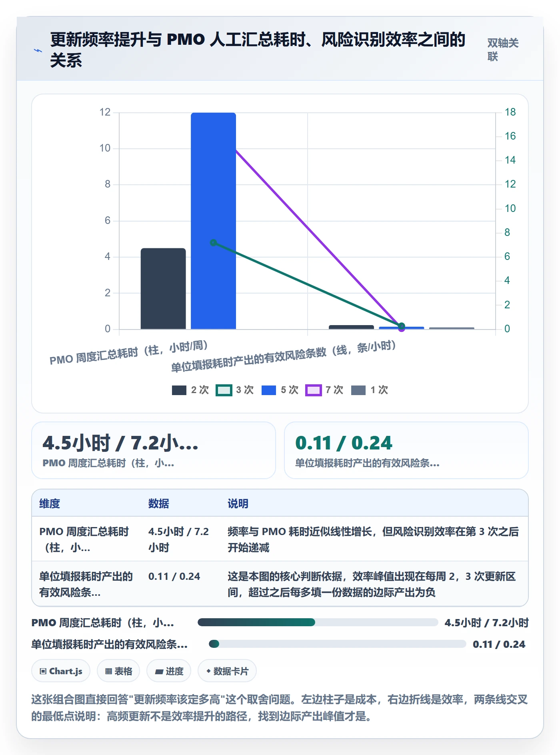Screen dimensions: 560x755
Task: Click the right axis value 18
Action: coord(510,112)
